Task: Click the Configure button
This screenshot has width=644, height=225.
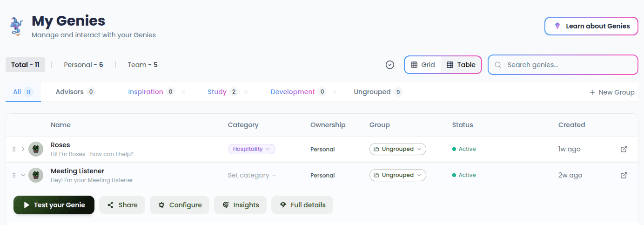Action: 180,205
